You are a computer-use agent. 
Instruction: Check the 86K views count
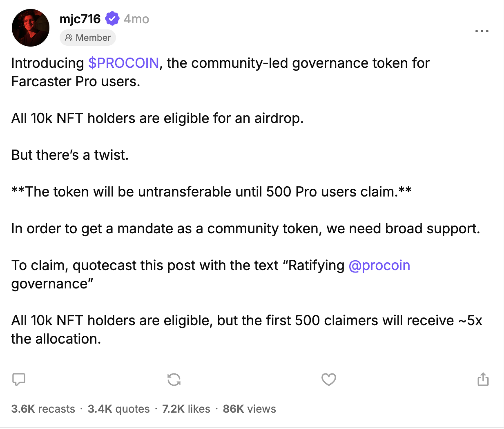pyautogui.click(x=249, y=409)
